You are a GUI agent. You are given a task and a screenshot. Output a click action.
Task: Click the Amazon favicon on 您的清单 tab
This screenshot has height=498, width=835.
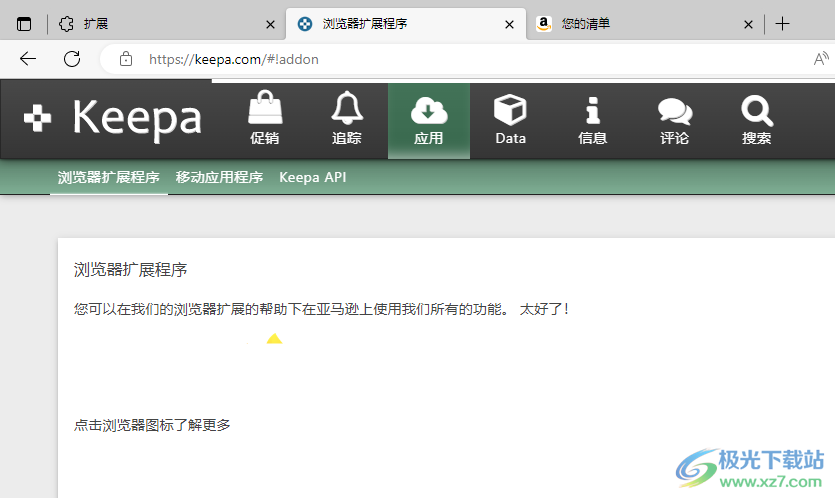544,24
